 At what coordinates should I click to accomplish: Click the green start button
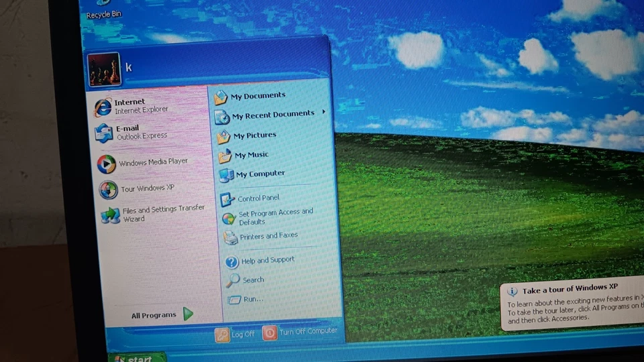[x=137, y=357]
